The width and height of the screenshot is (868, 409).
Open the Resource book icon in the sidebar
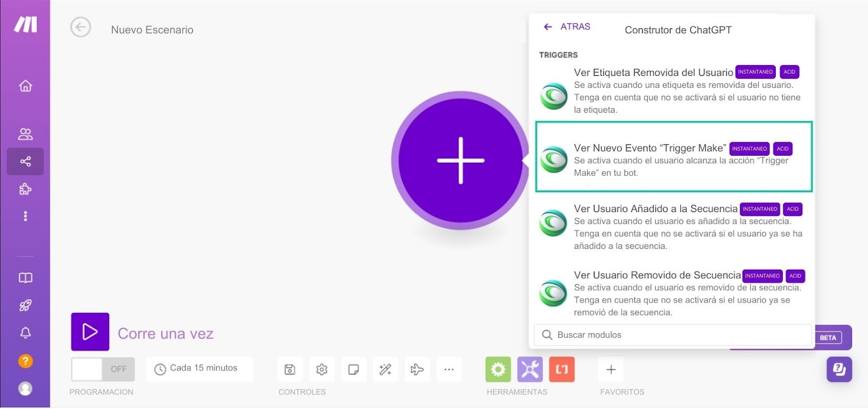25,278
